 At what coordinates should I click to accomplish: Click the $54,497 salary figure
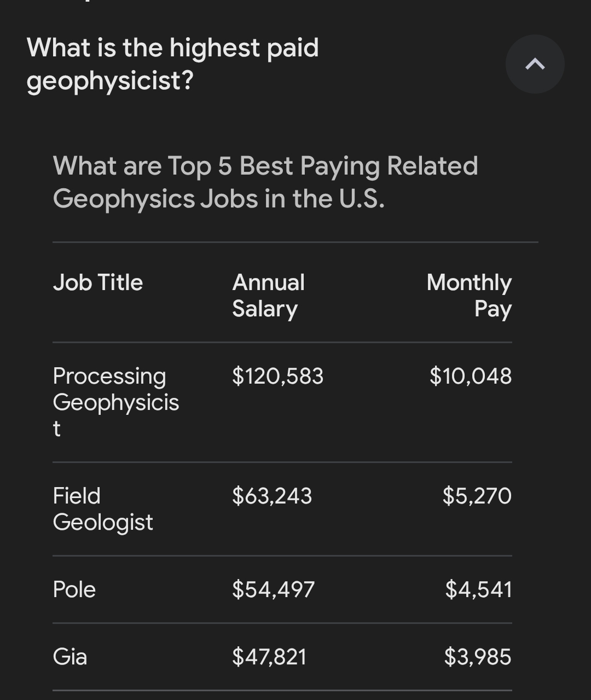[x=273, y=589]
